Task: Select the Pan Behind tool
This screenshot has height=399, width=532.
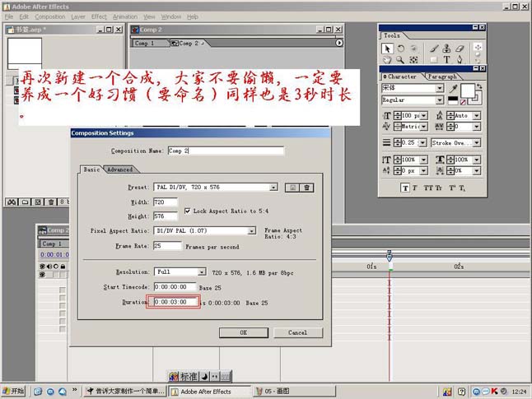Action: coord(413,60)
